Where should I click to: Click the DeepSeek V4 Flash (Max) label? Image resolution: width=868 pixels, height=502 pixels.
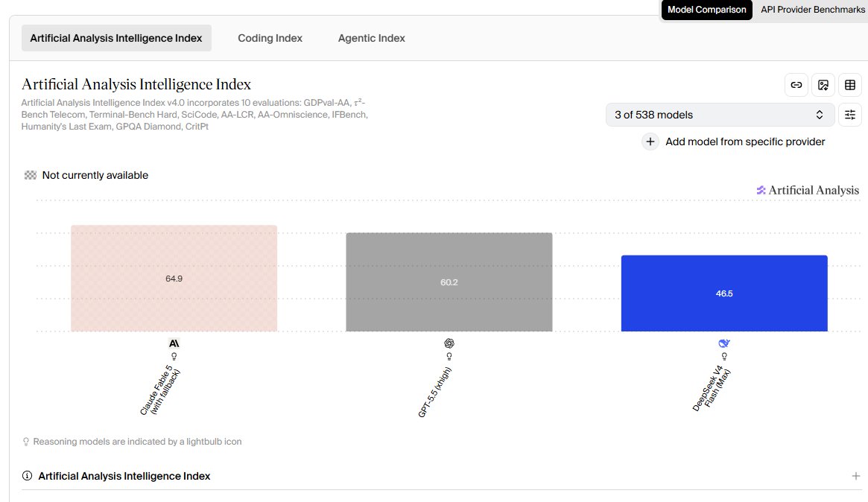coord(712,389)
